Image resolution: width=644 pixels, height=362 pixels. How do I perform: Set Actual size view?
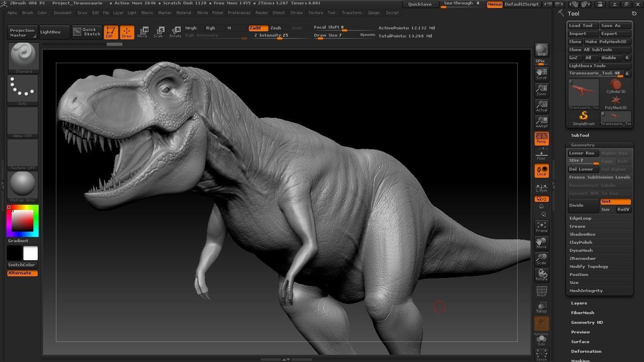pyautogui.click(x=541, y=106)
